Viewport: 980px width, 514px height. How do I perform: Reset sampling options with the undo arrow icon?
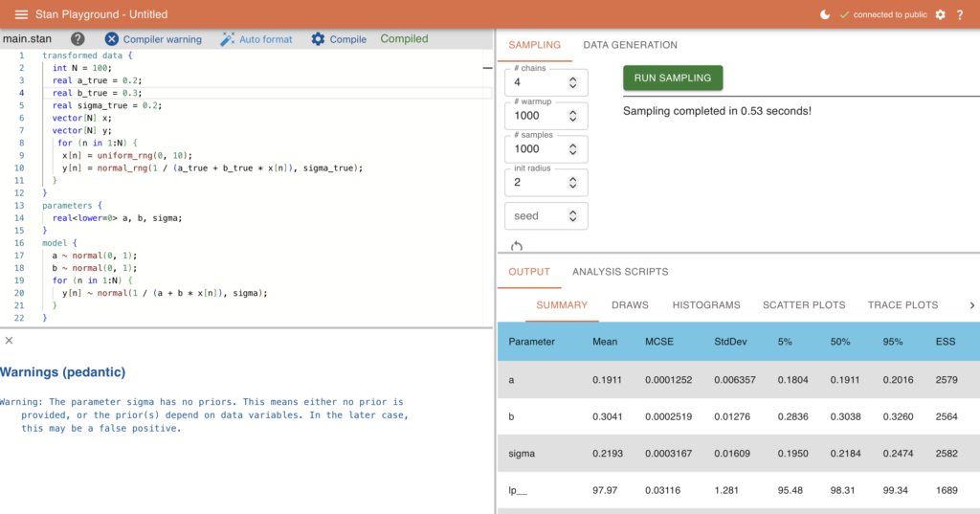[x=518, y=246]
